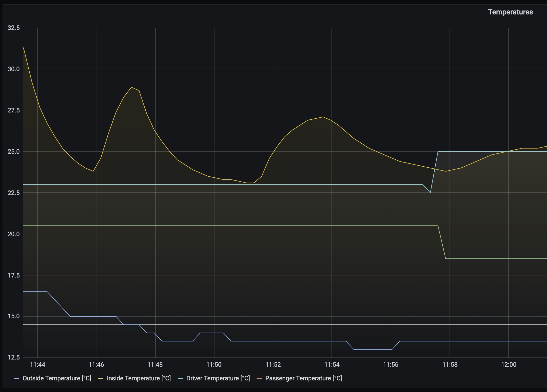Screen dimensions: 547x392
Task: Click the 32.5 y-axis label
Action: click(14, 28)
